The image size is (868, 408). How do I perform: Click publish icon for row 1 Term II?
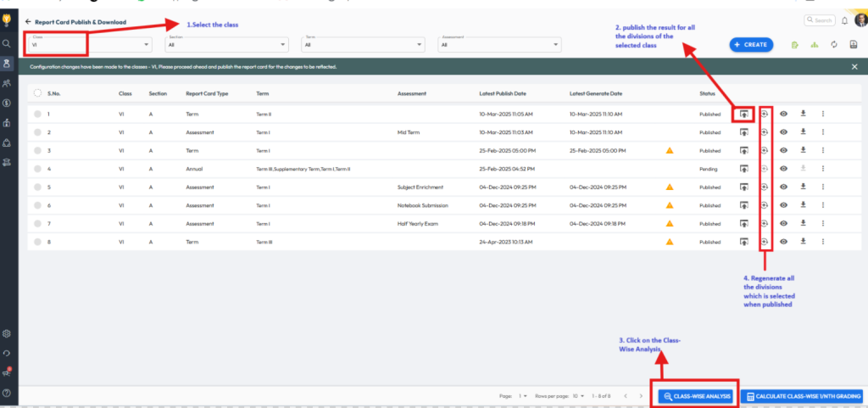click(743, 114)
